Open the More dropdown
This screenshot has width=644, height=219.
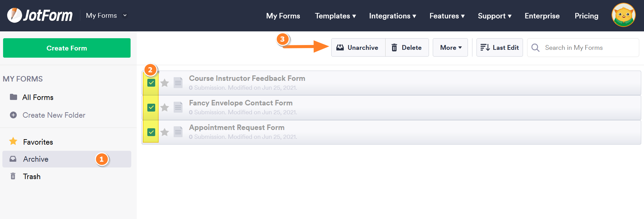[x=450, y=47]
